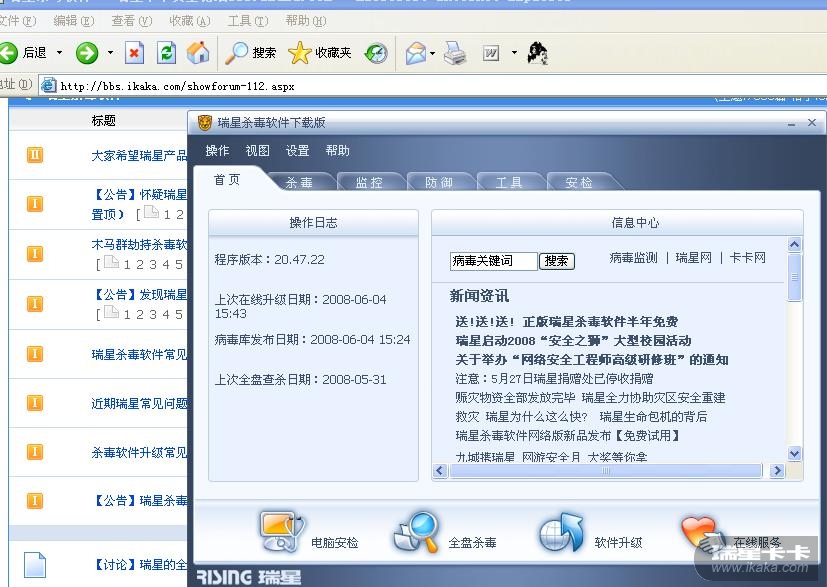Refresh the page in Internet Explorer
This screenshot has width=827, height=587.
point(166,53)
